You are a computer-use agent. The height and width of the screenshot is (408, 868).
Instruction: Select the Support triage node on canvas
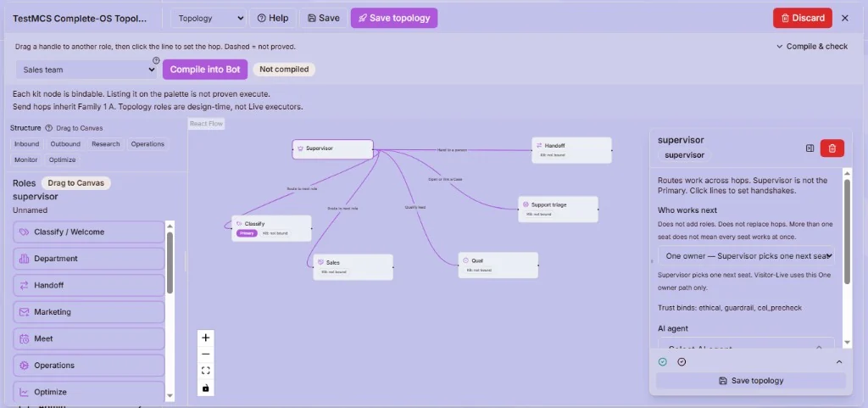tap(558, 210)
